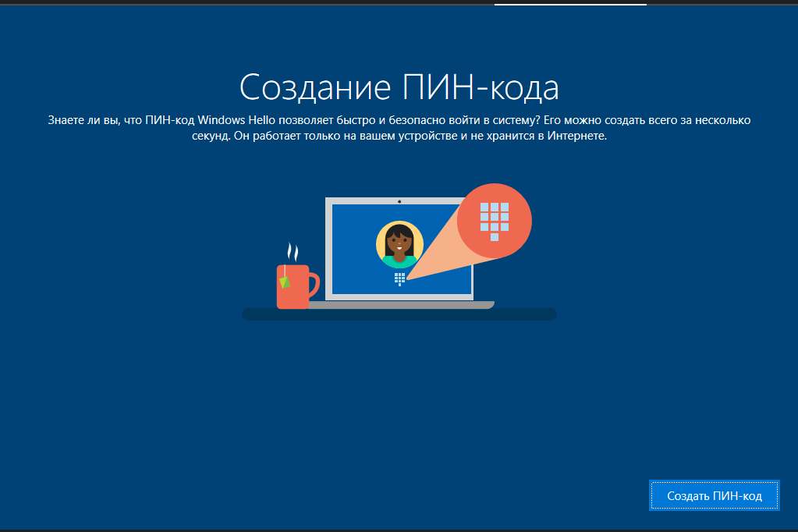Click the Создание ПИН-кода heading
This screenshot has height=532, width=798.
point(399,87)
